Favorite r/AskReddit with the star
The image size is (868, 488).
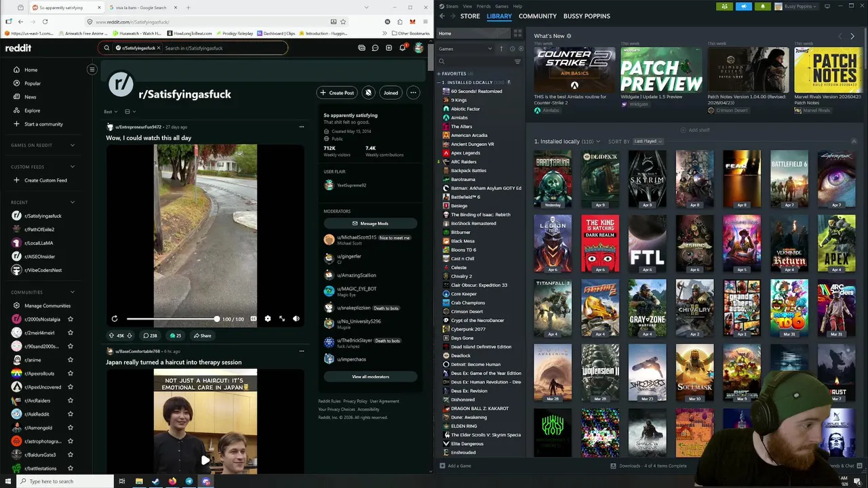coord(71,414)
